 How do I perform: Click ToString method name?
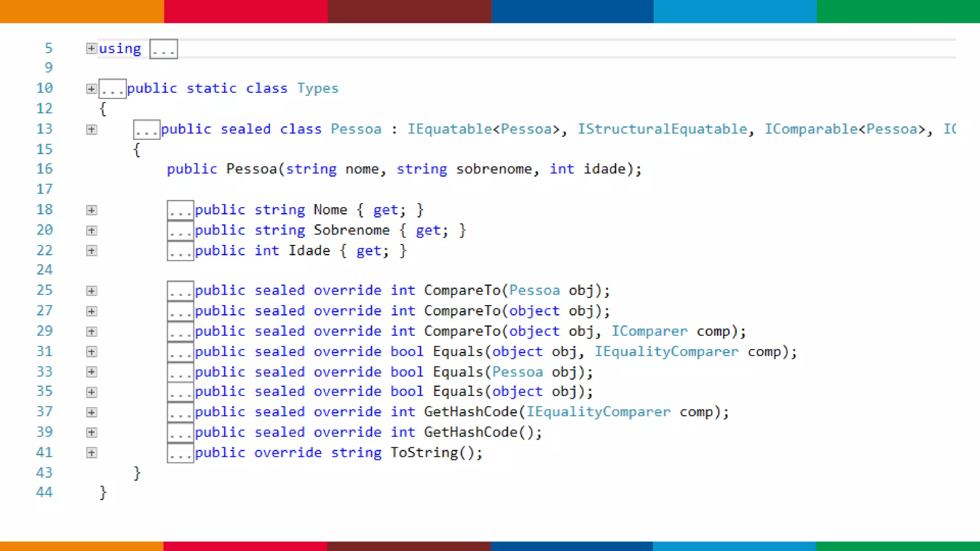[x=424, y=452]
